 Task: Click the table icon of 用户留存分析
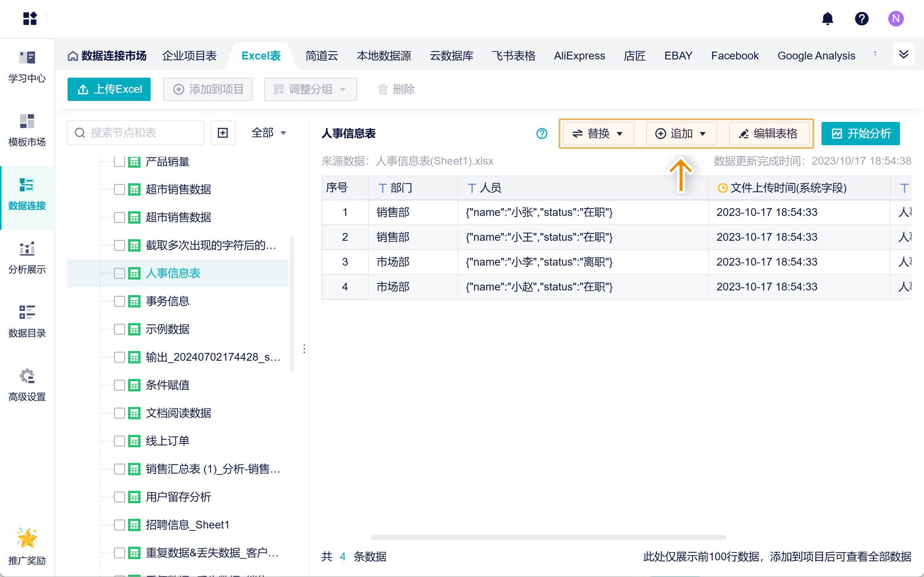click(x=134, y=497)
